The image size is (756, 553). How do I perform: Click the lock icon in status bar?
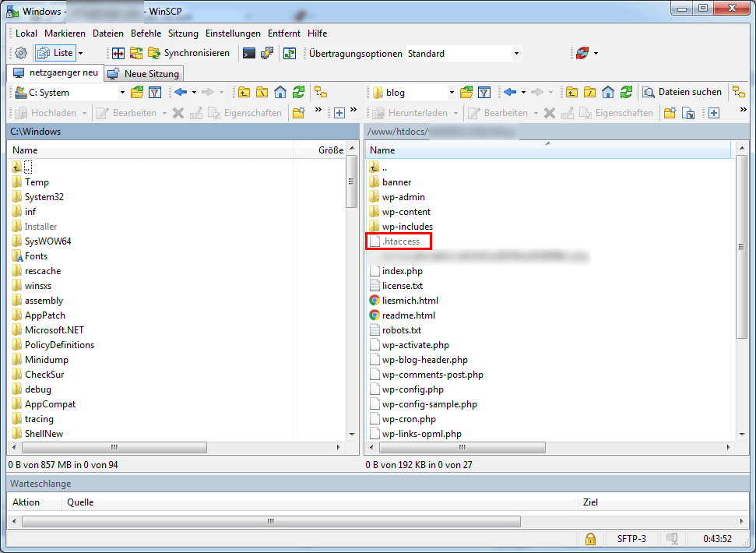pyautogui.click(x=590, y=538)
